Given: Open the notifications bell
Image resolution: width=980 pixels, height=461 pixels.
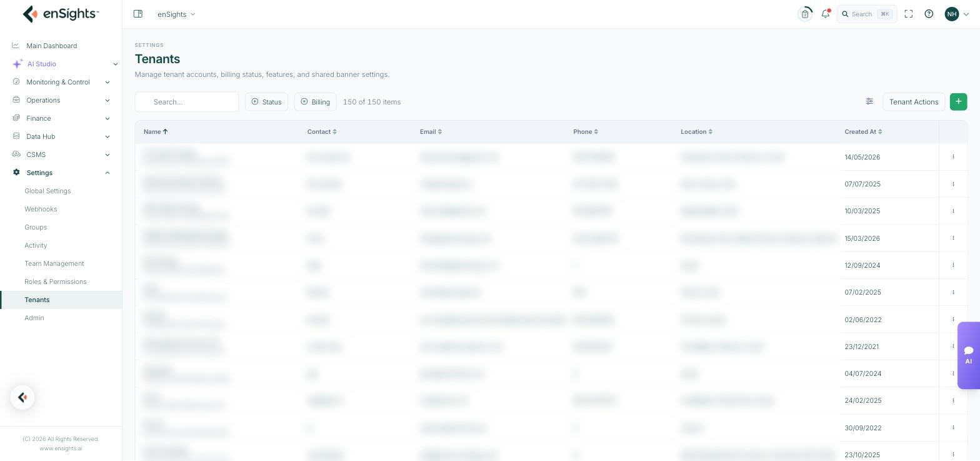Looking at the screenshot, I should pos(826,14).
